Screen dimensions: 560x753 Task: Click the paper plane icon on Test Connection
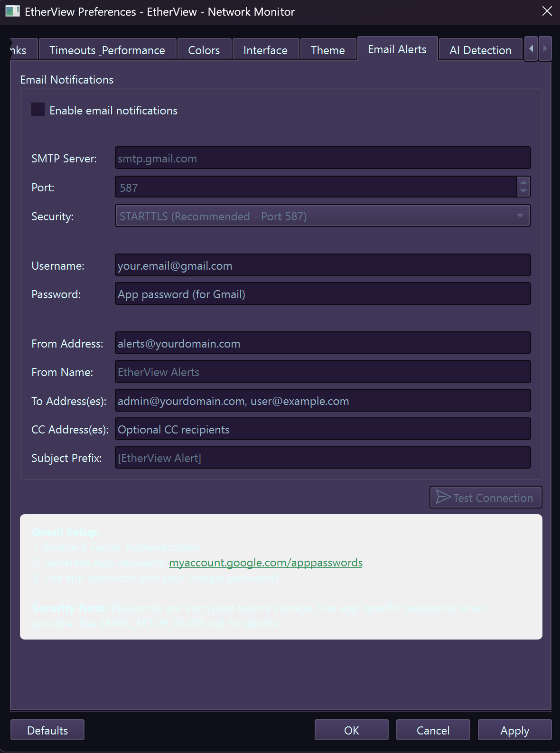click(443, 497)
